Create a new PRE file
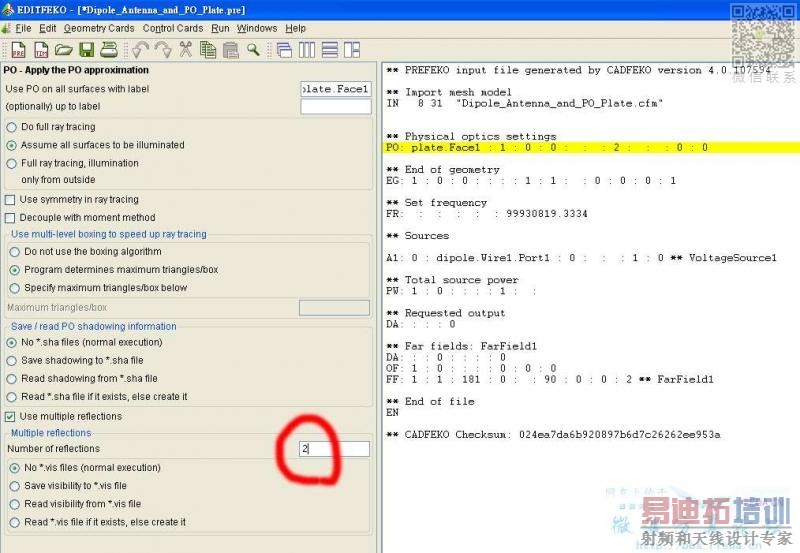 (18, 50)
